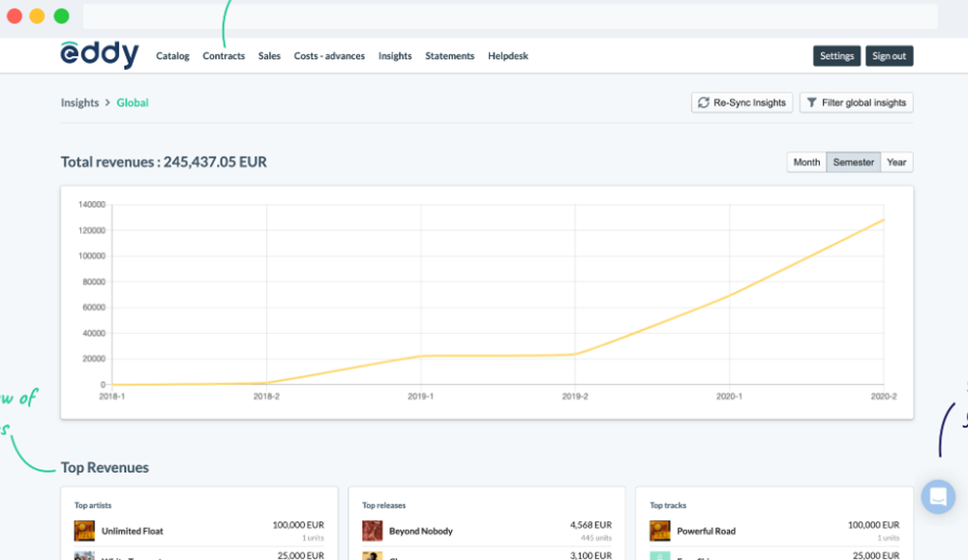Screen dimensions: 968x560
Task: Open the Contracts menu
Action: 224,56
